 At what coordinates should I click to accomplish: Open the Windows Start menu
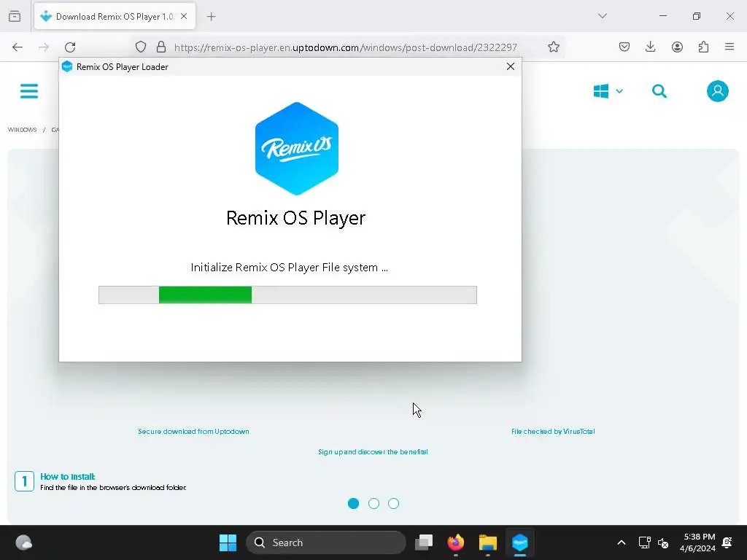(228, 542)
